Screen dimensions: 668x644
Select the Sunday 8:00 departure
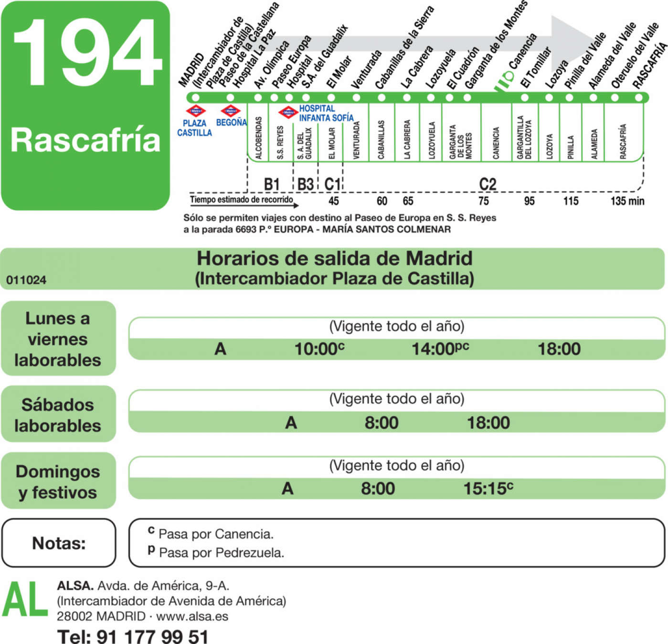click(378, 489)
